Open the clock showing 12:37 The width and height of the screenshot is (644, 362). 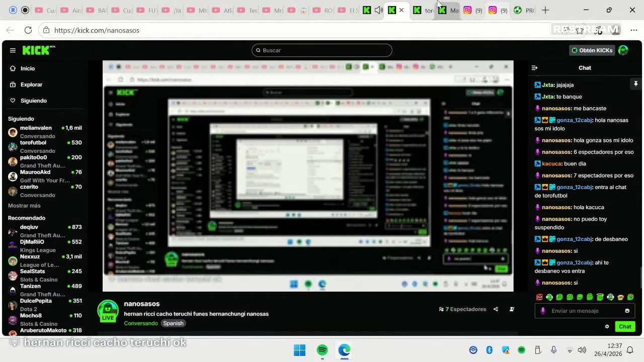point(608,350)
